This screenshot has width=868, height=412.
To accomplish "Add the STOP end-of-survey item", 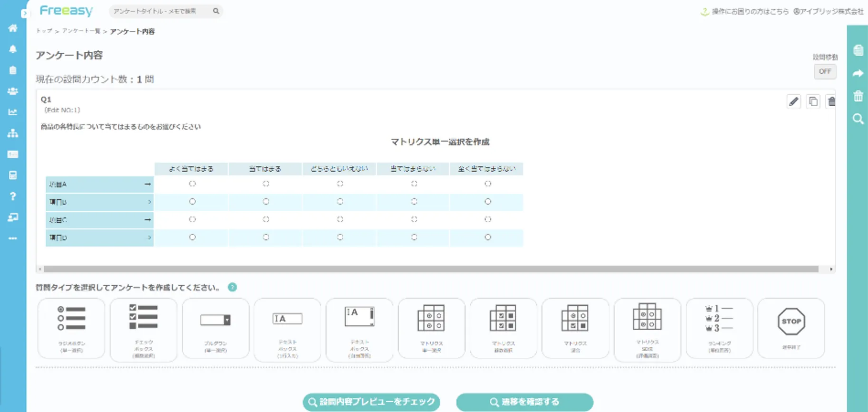I will coord(791,328).
